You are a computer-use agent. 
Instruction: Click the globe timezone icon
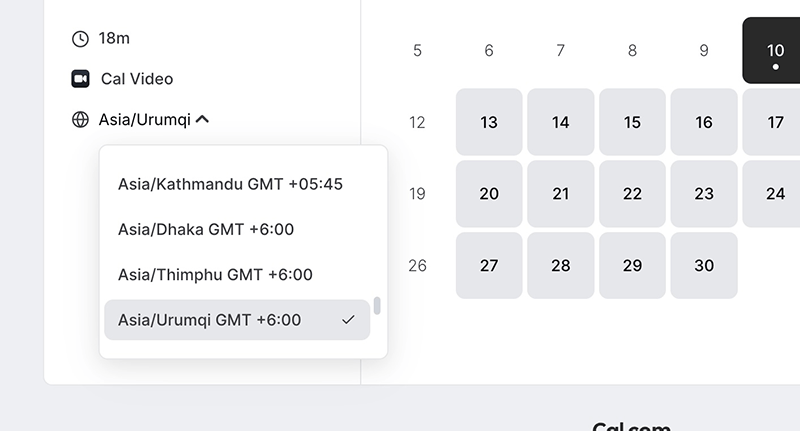point(80,120)
